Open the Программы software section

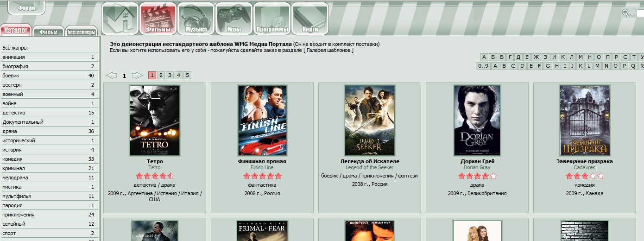pos(272,19)
